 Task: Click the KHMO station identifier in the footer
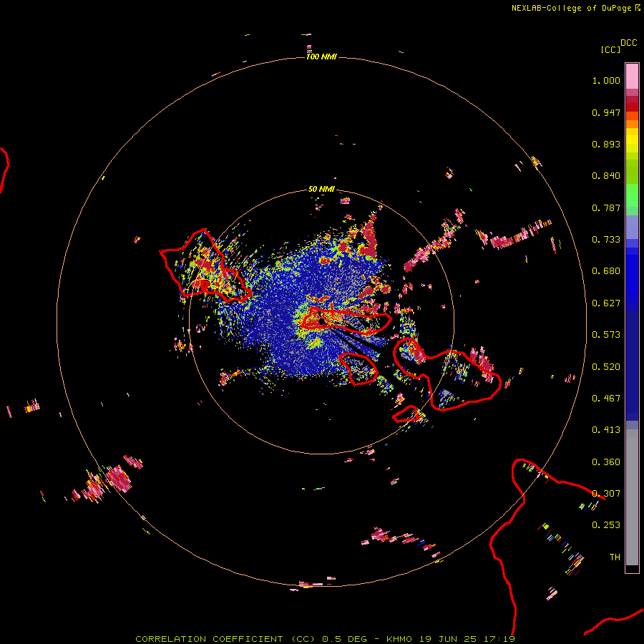[399, 639]
